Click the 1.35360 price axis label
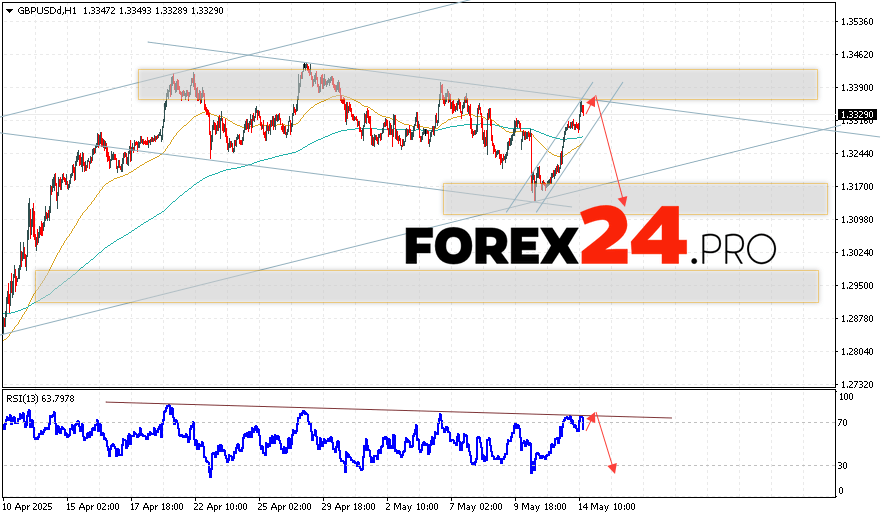The width and height of the screenshot is (881, 518). (x=857, y=21)
